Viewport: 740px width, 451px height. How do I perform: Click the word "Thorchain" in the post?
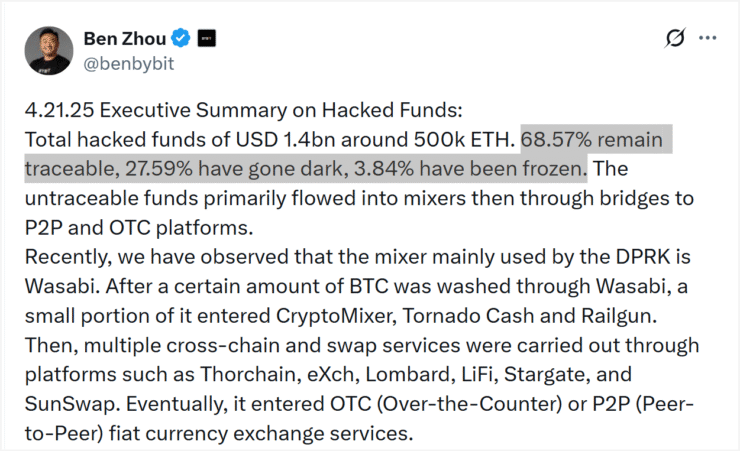251,375
